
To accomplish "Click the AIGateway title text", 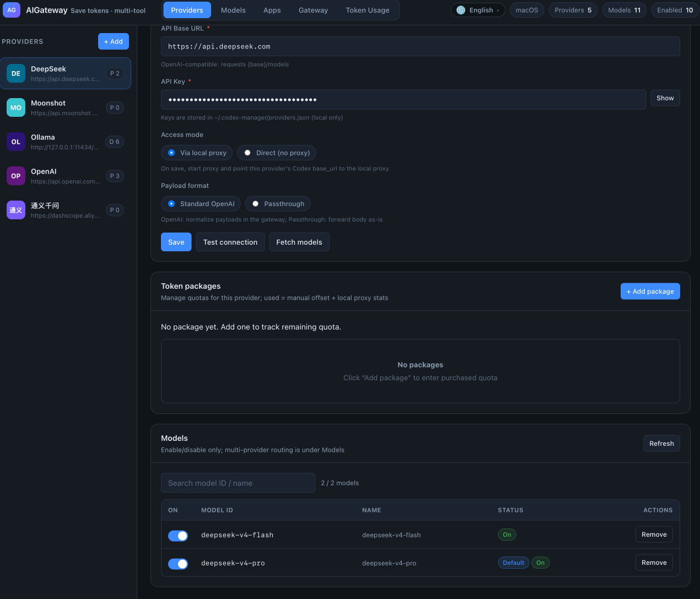I will 47,10.
